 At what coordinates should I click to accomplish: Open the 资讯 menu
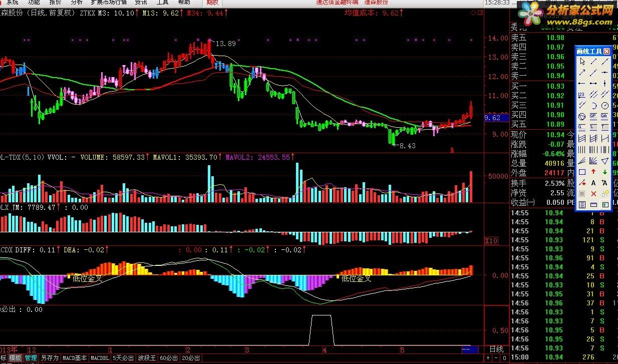(141, 3)
